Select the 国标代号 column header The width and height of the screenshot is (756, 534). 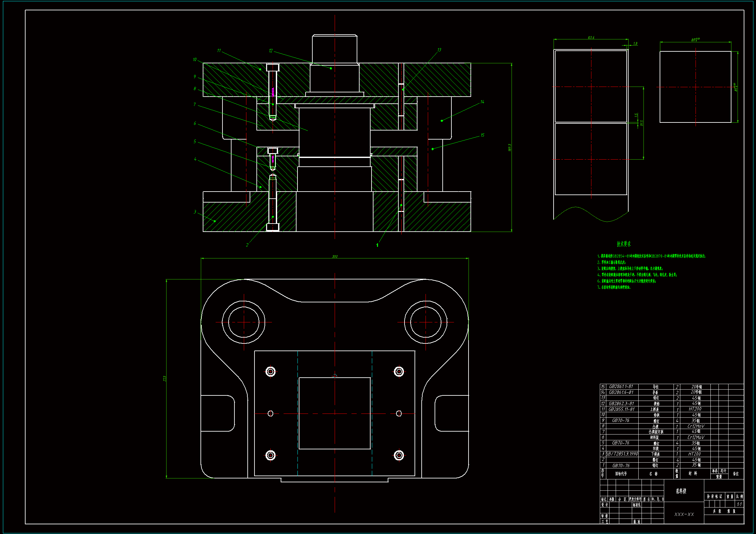coord(621,474)
